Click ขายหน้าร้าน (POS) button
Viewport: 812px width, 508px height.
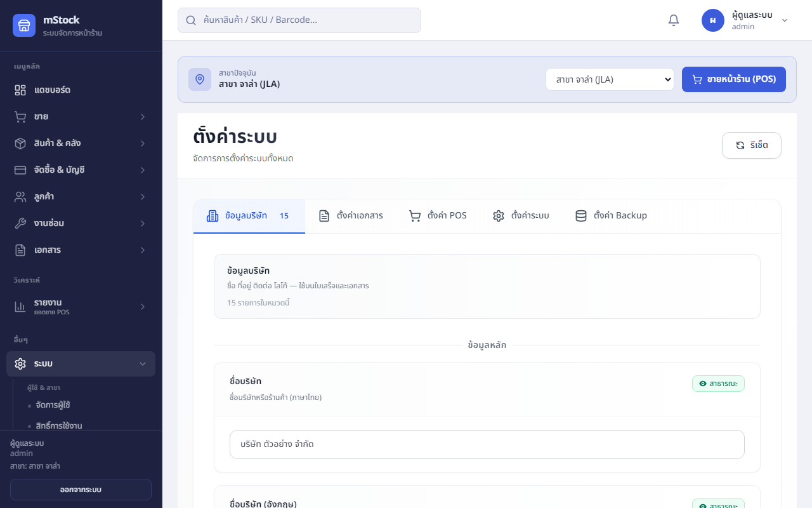point(734,79)
